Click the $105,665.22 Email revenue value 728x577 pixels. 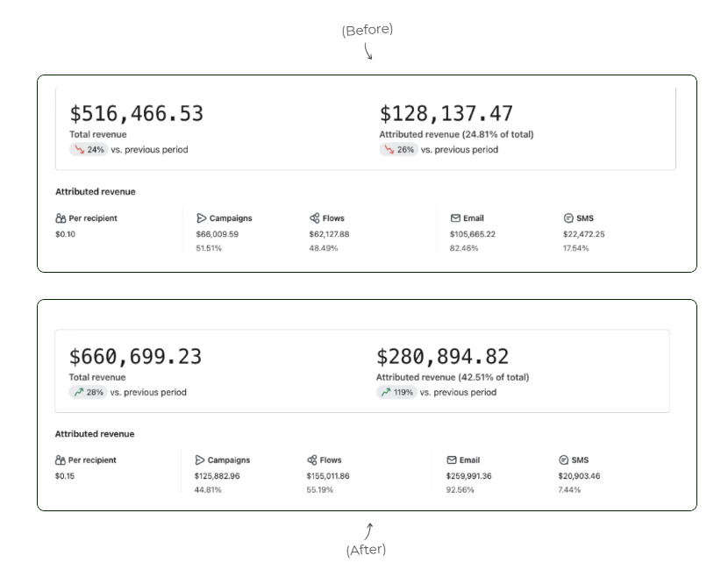pyautogui.click(x=472, y=234)
